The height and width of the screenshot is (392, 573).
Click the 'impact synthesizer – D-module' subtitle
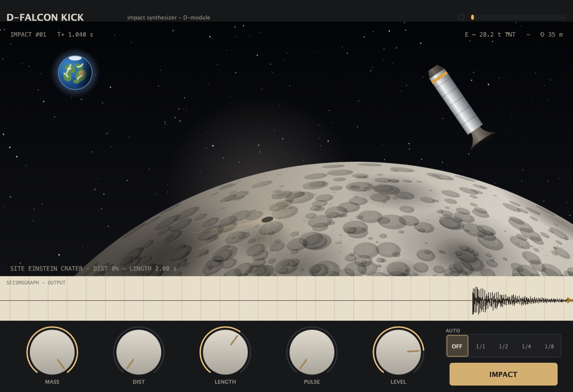pyautogui.click(x=169, y=18)
